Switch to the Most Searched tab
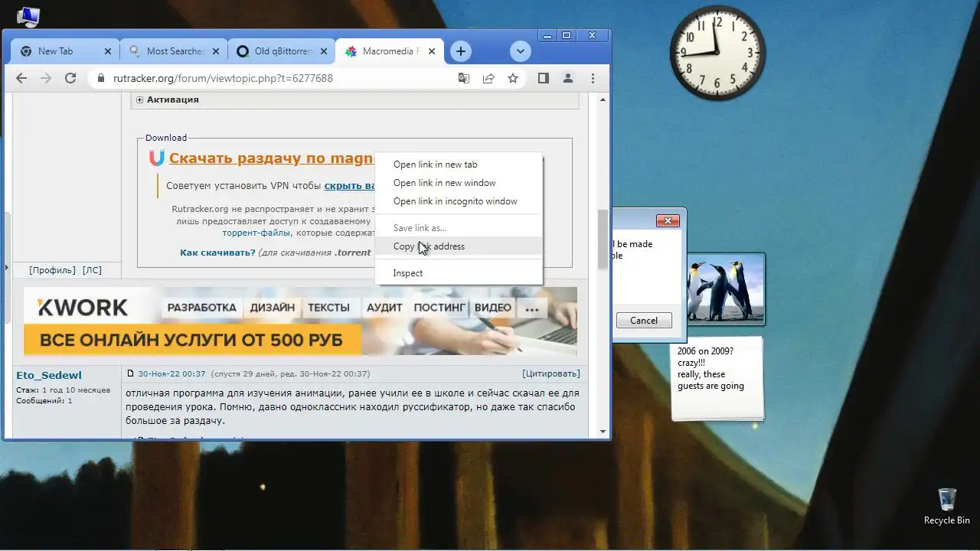This screenshot has width=980, height=551. pyautogui.click(x=171, y=51)
